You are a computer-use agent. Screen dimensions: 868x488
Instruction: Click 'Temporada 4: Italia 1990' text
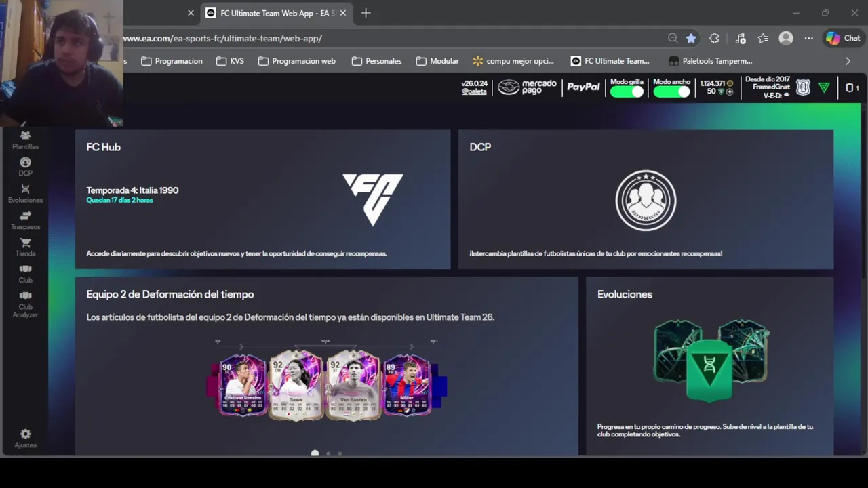point(132,190)
